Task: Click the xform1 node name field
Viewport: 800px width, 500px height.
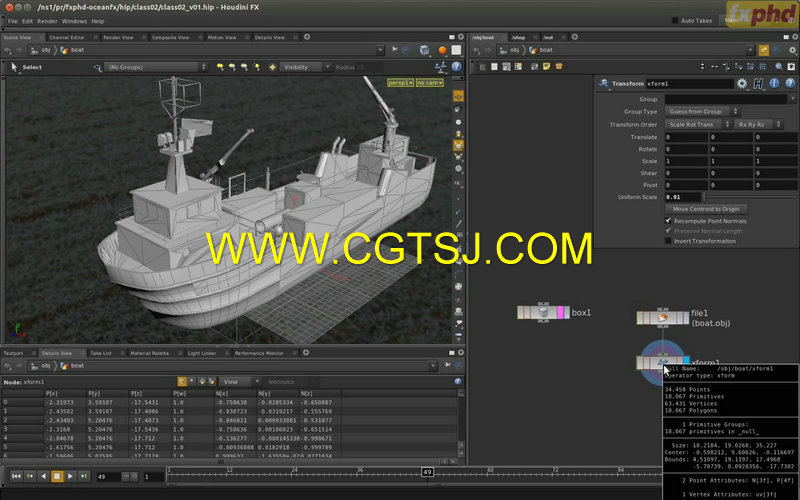Action: click(689, 83)
